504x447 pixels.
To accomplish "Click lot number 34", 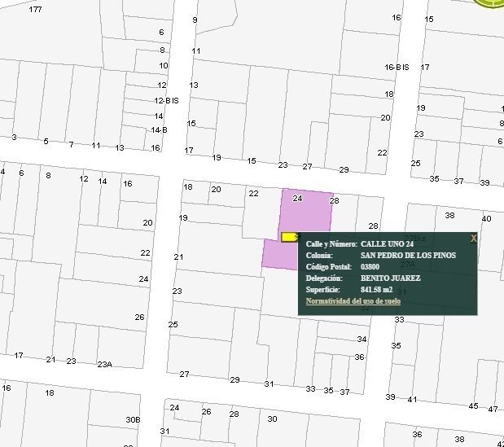I will tap(362, 339).
